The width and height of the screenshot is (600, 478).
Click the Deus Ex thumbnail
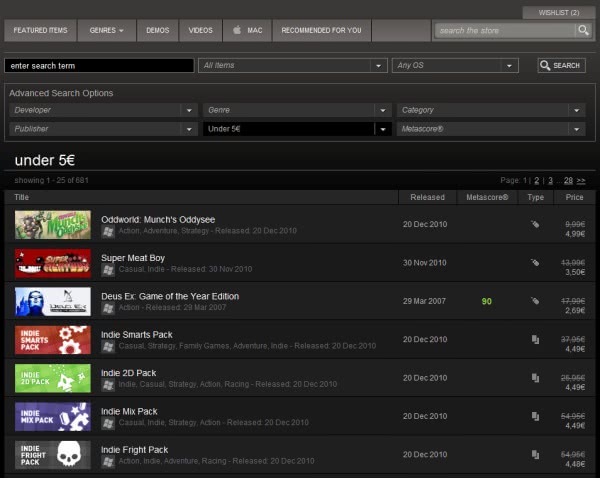[53, 302]
